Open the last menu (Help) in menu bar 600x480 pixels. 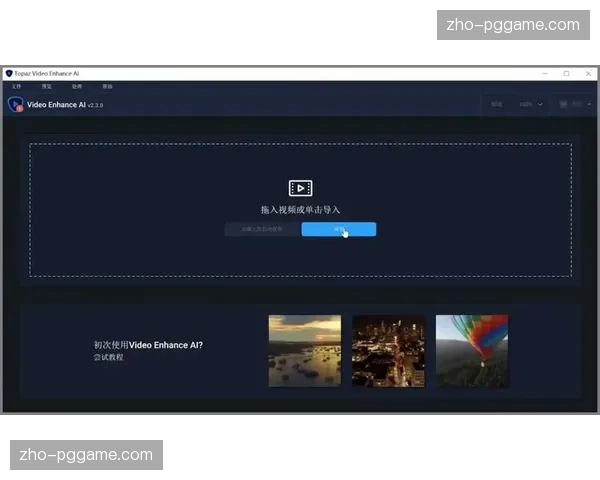(107, 87)
